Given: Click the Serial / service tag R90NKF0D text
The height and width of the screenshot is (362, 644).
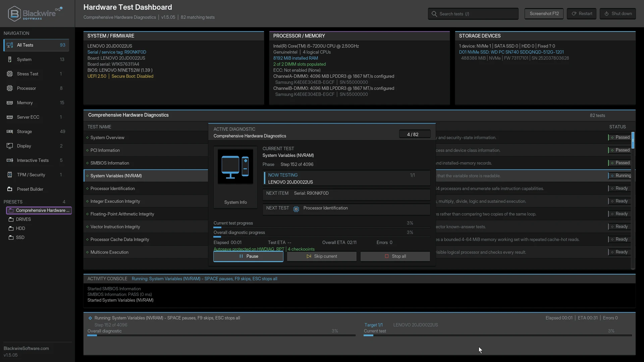Looking at the screenshot, I should 117,52.
